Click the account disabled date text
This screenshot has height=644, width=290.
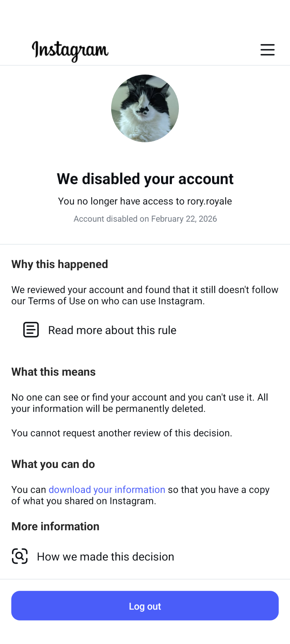click(x=145, y=219)
